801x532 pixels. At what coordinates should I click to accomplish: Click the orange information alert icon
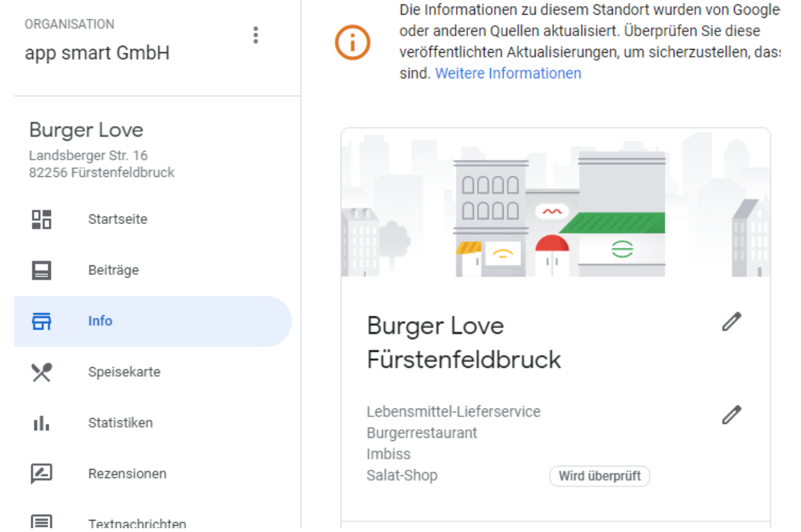(x=352, y=43)
